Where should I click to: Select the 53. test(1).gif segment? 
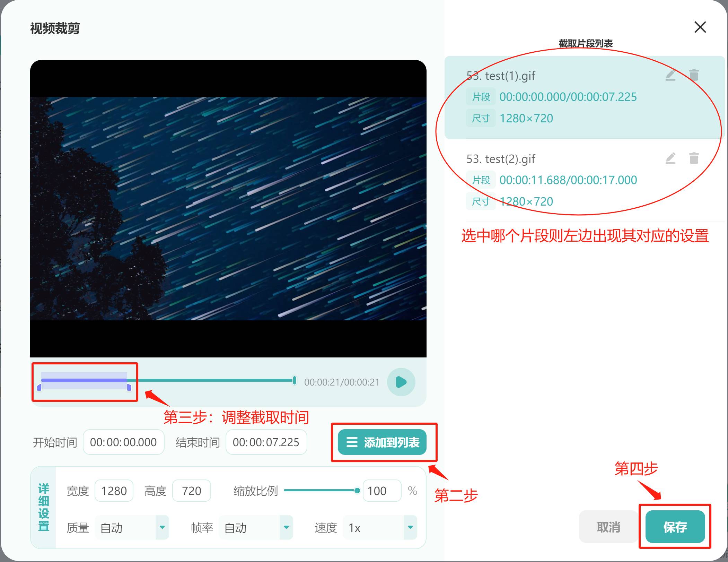click(x=584, y=97)
